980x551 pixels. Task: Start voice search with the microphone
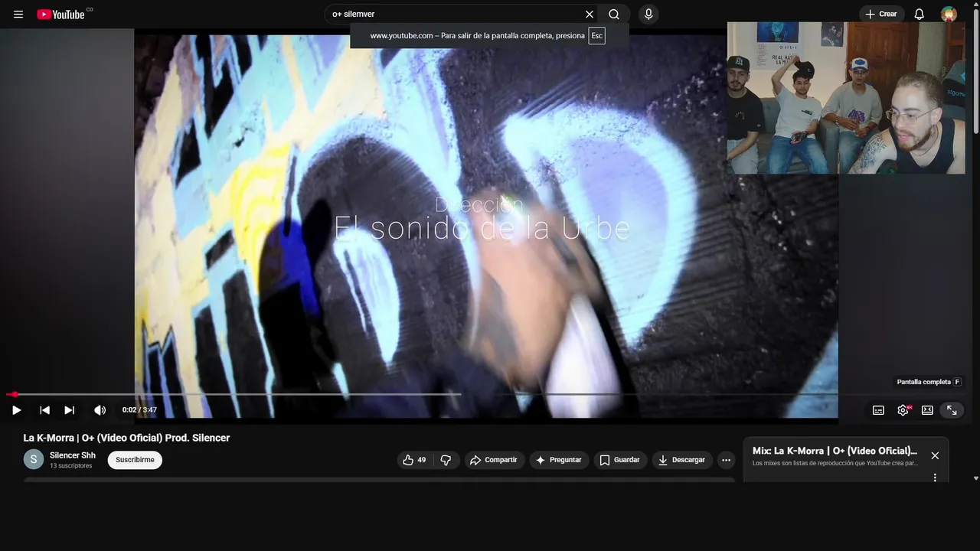pos(648,15)
